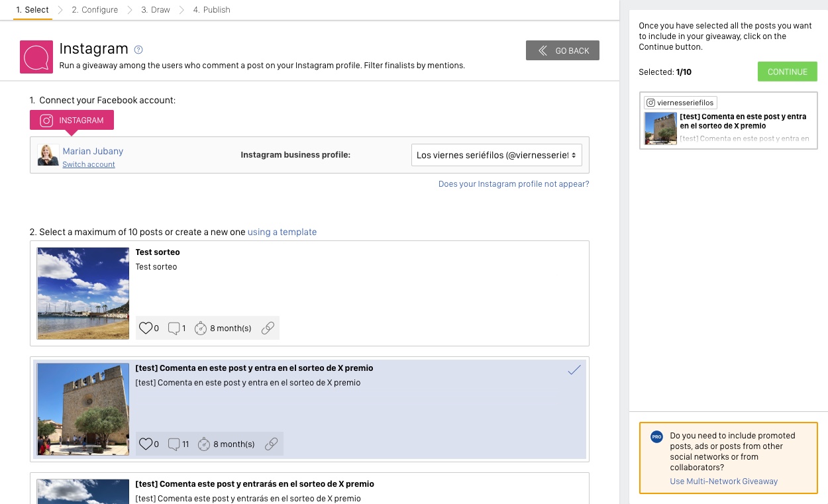
Task: Go to step 2. Configure tab
Action: 95,10
